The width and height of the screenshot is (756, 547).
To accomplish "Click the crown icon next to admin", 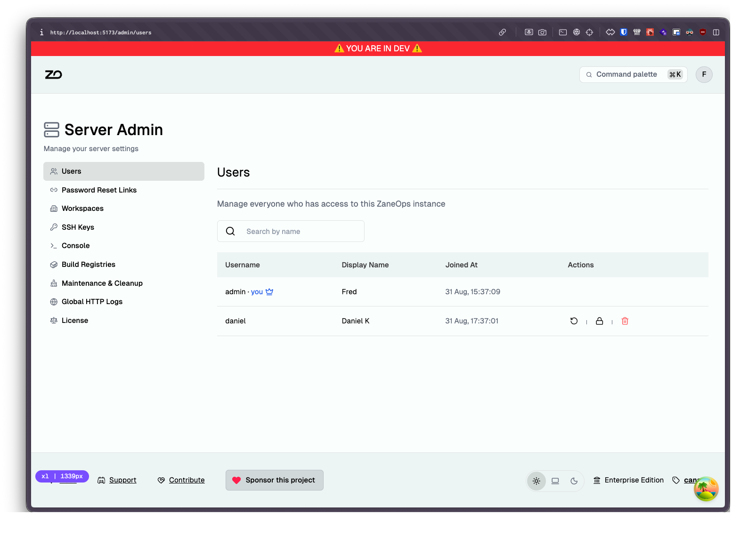I will (269, 292).
